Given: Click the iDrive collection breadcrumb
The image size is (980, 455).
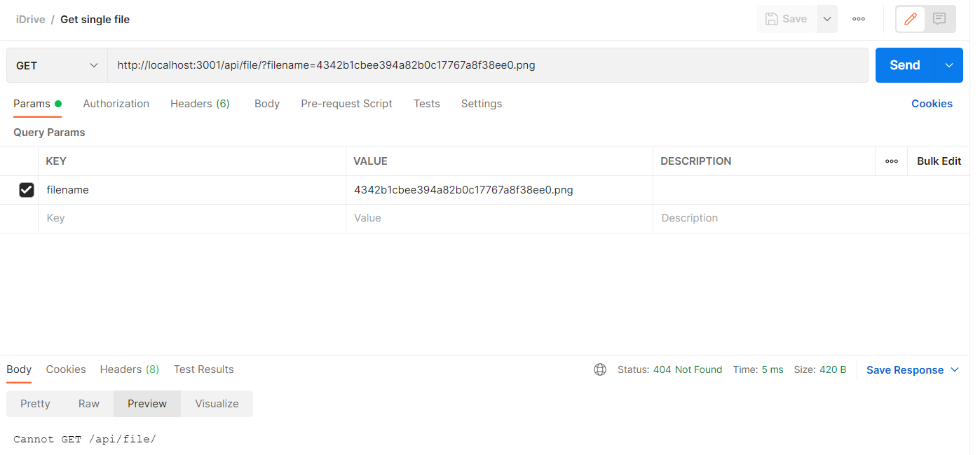Looking at the screenshot, I should click(x=31, y=20).
